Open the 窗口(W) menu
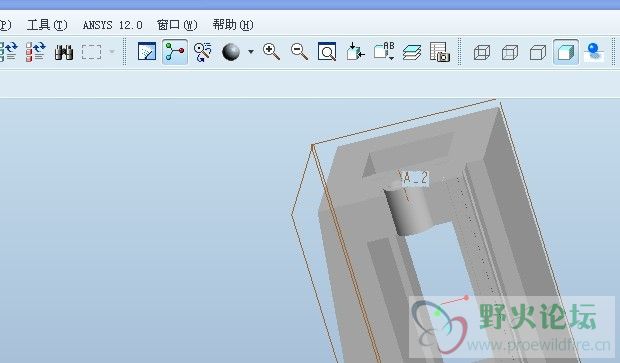620x363 pixels. click(177, 25)
